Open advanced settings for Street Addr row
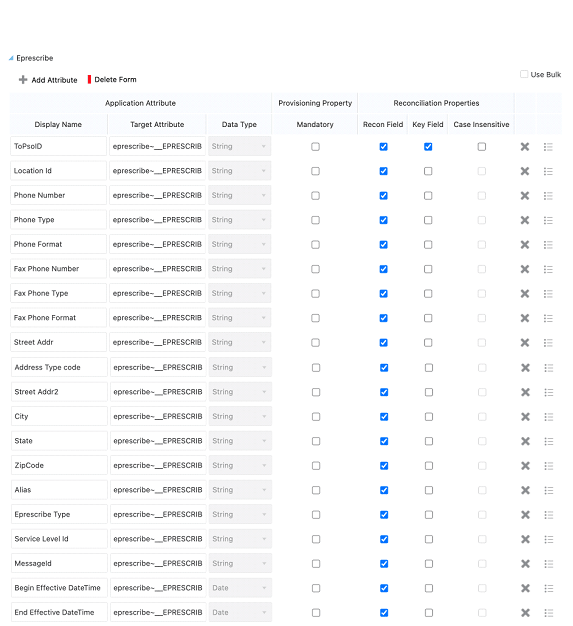The width and height of the screenshot is (573, 626). [x=548, y=343]
